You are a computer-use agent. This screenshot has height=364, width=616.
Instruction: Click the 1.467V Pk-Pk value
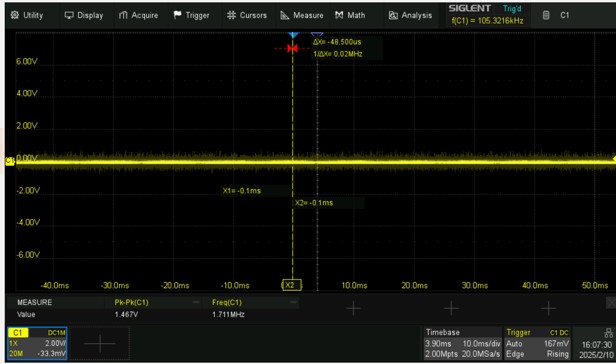(x=126, y=315)
